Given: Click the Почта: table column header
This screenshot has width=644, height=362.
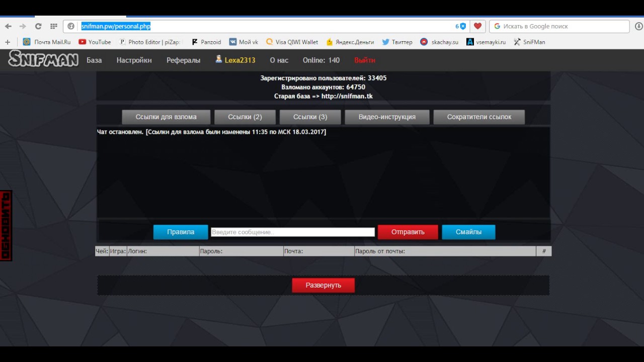Looking at the screenshot, I should tap(319, 251).
